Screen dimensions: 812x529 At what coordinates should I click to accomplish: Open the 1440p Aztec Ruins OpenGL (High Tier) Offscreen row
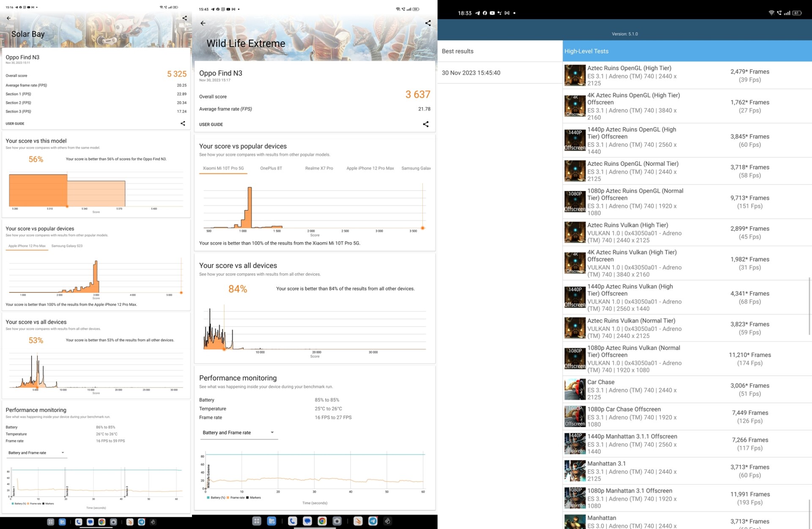click(687, 141)
